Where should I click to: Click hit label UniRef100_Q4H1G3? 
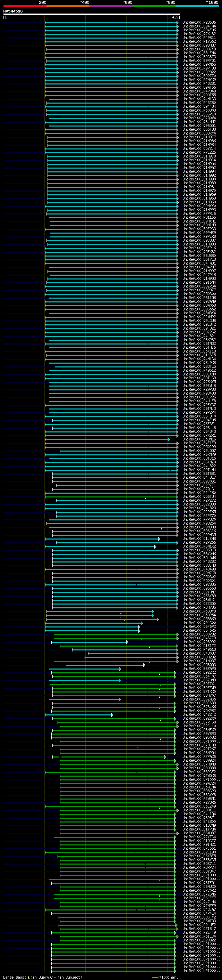[199, 99]
